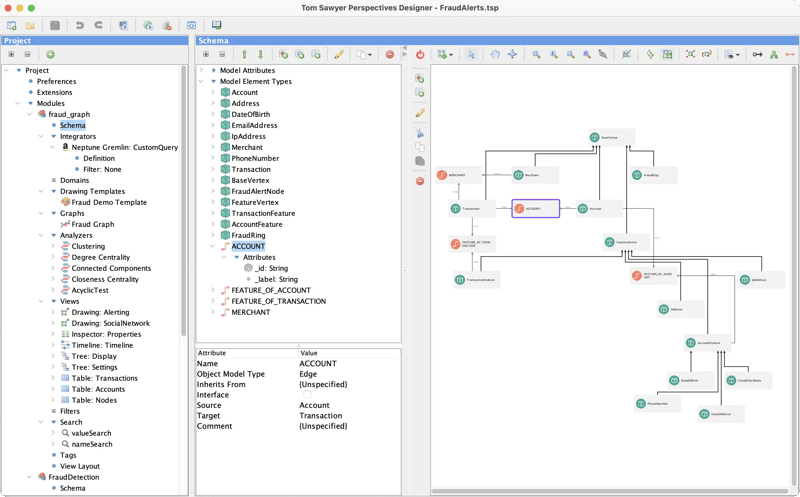Select the _id: String attribute
The image size is (800, 497).
coord(271,268)
